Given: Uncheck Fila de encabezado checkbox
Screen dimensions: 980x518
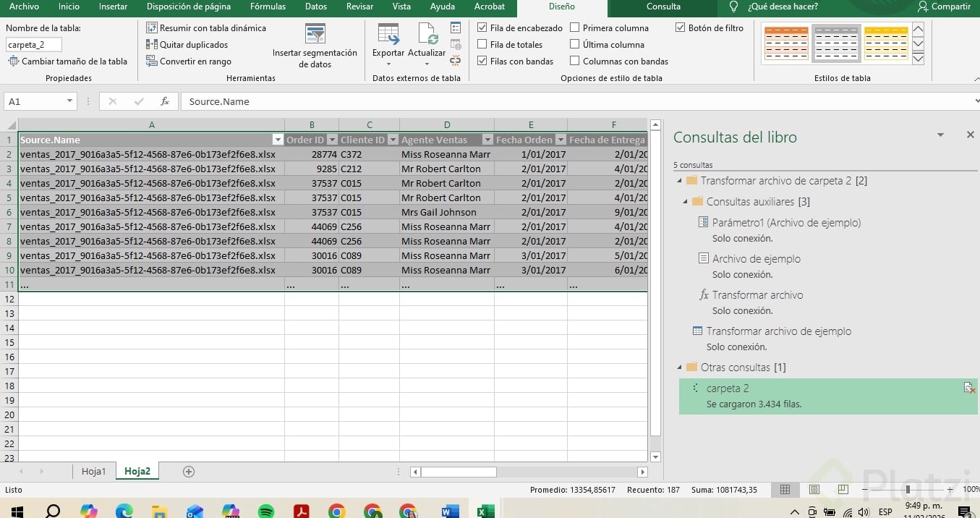Looking at the screenshot, I should (x=482, y=28).
